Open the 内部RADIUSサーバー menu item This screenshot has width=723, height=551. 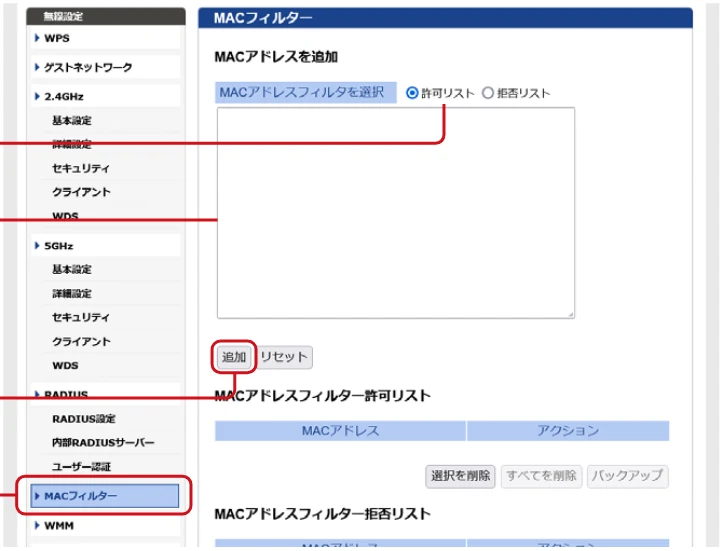point(103,443)
